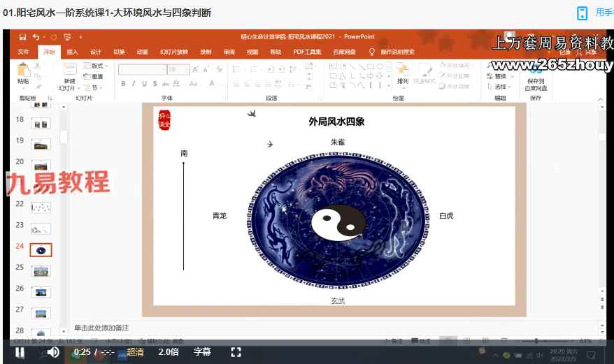Image resolution: width=614 pixels, height=364 pixels.
Task: Open the 动画 animations tab
Action: click(142, 52)
